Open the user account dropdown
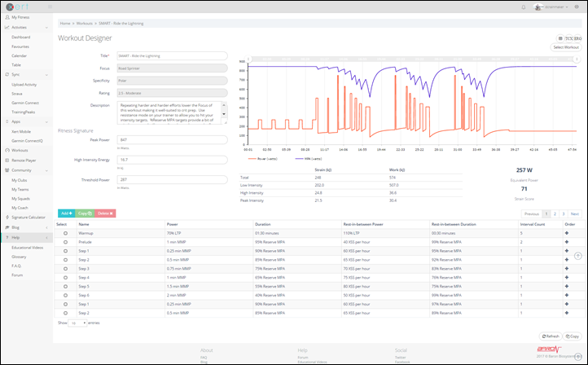This screenshot has height=365, width=588. [554, 7]
